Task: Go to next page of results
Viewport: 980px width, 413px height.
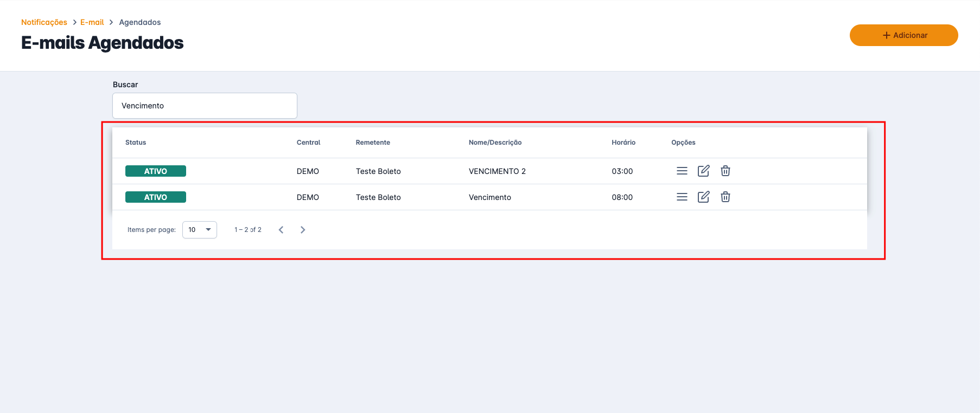Action: point(303,230)
